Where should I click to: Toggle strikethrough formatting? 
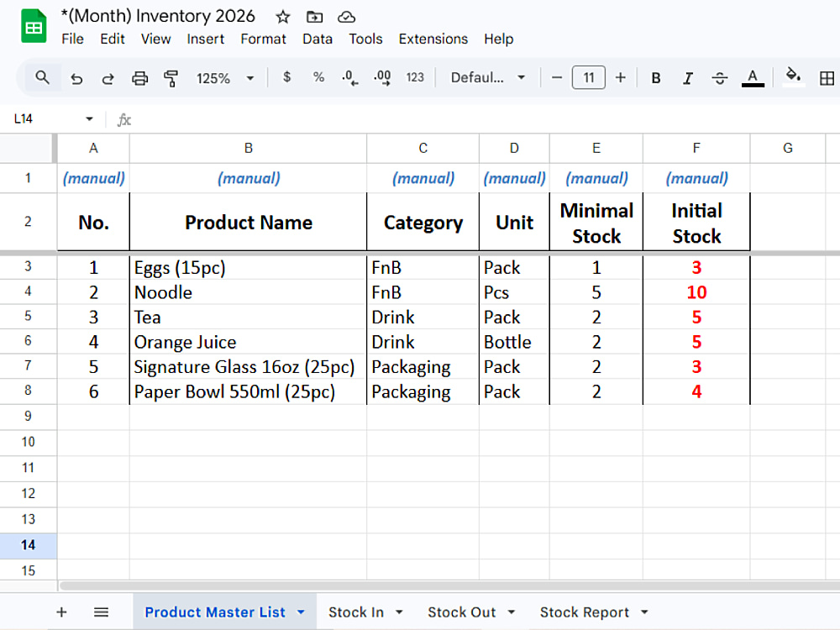click(720, 78)
